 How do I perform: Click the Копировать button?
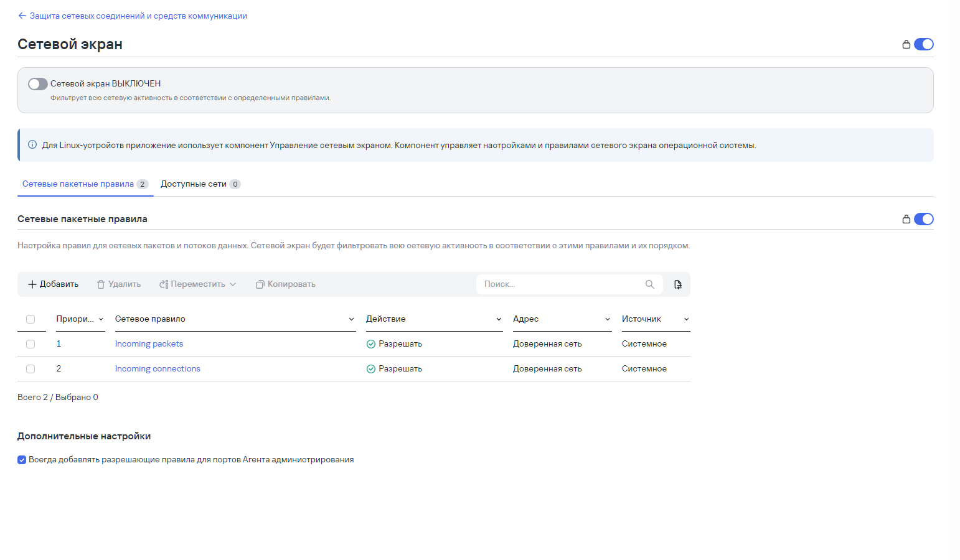click(x=286, y=284)
